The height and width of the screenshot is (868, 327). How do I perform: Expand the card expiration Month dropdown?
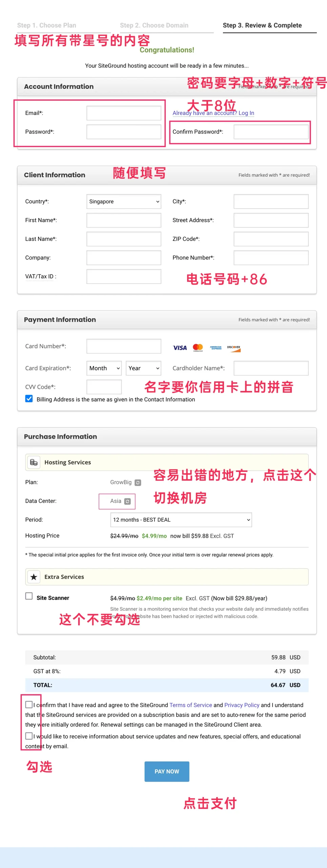pyautogui.click(x=104, y=368)
